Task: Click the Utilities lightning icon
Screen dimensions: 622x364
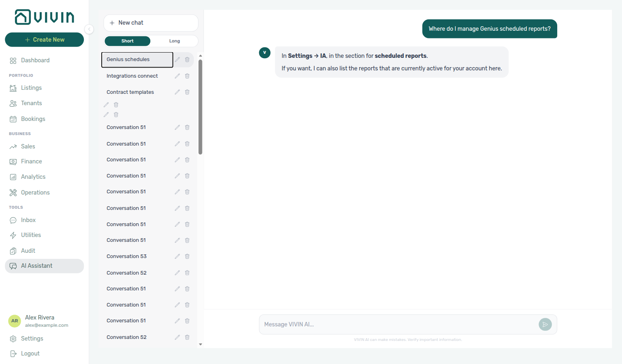Action: 13,235
